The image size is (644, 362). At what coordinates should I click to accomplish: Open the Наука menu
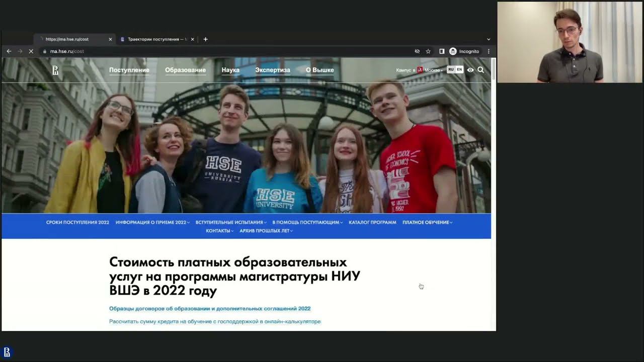[230, 70]
